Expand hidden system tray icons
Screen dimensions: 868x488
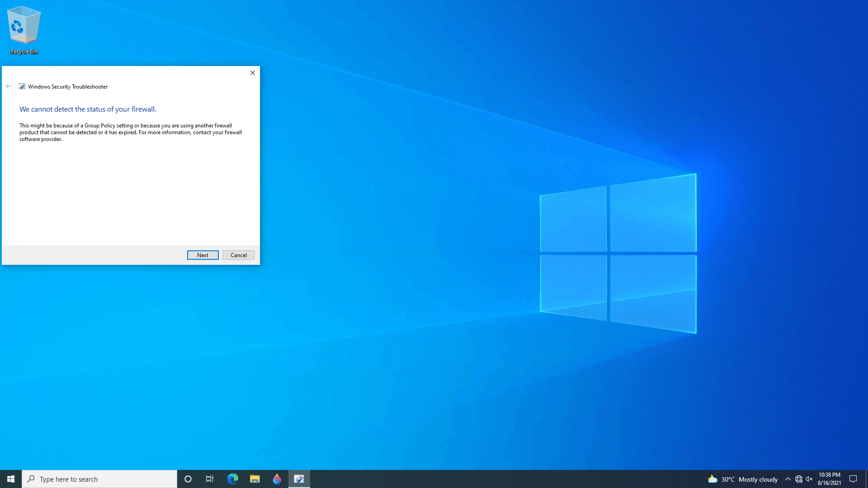point(788,479)
